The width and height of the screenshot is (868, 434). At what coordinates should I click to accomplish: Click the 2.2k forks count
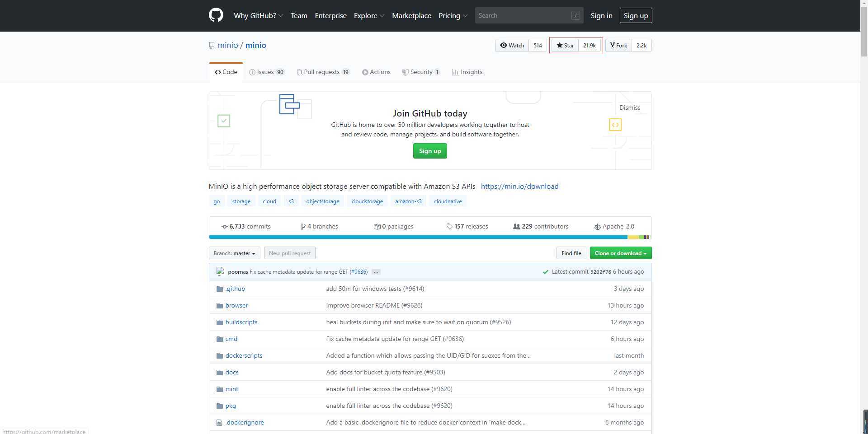click(x=642, y=45)
